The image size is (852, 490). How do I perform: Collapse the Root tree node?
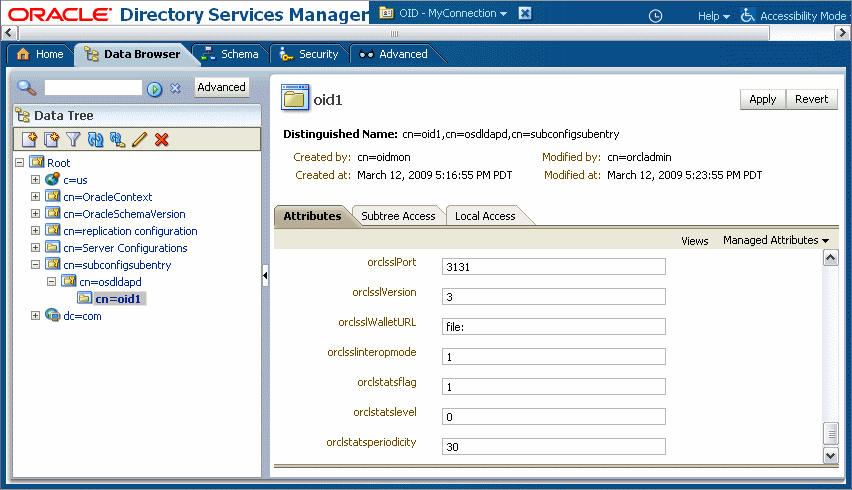tap(20, 162)
